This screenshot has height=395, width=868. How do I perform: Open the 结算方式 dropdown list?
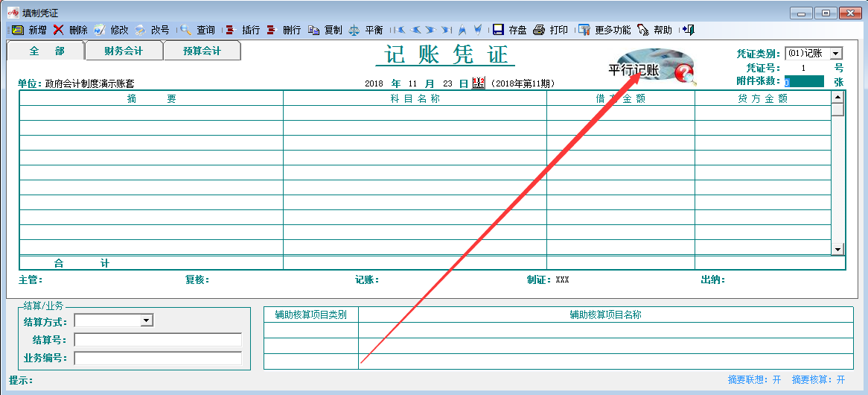[x=147, y=320]
